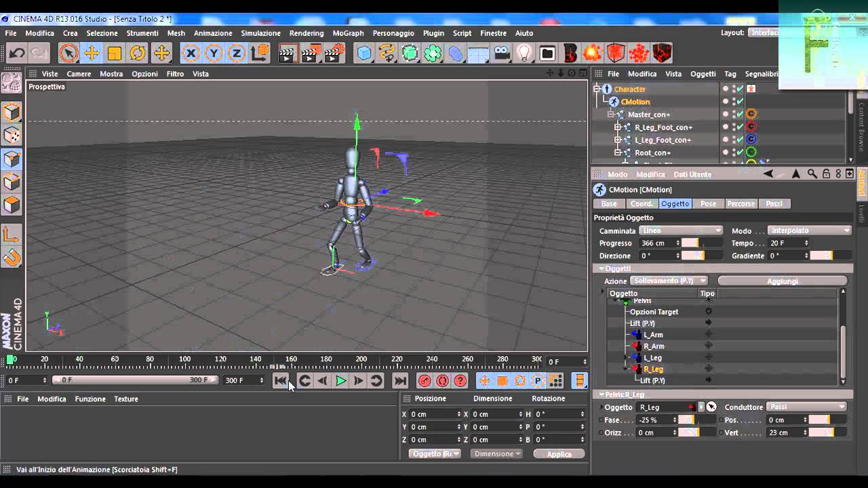The width and height of the screenshot is (868, 488).
Task: Open render settings clapperboard with gear
Action: tap(334, 53)
